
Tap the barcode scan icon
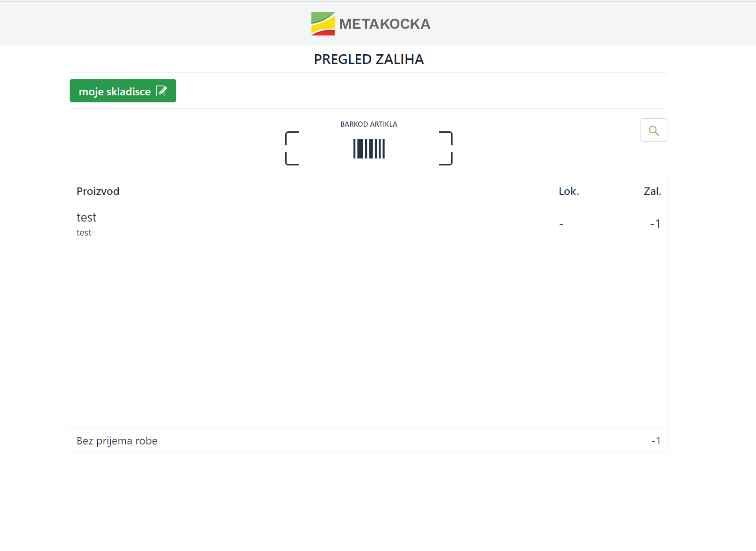pos(369,149)
